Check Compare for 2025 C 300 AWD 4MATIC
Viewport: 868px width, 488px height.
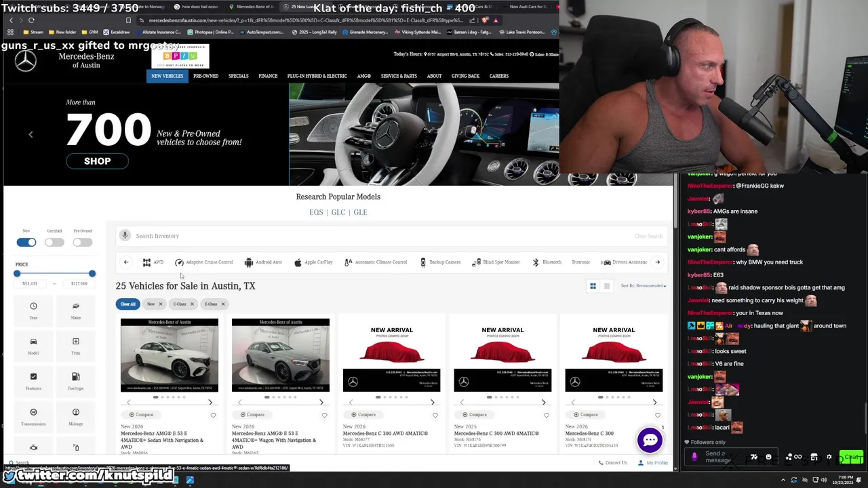[475, 415]
